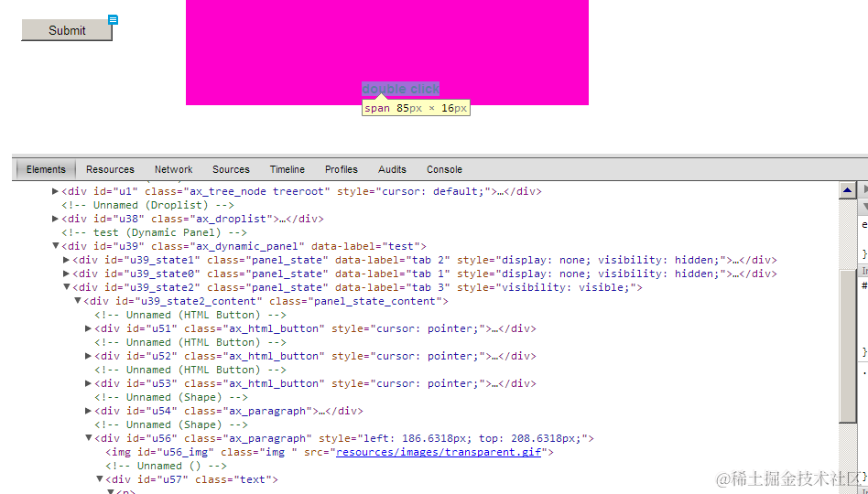Expand the div id="u38" ax_droplist node
868x494 pixels.
coord(55,219)
